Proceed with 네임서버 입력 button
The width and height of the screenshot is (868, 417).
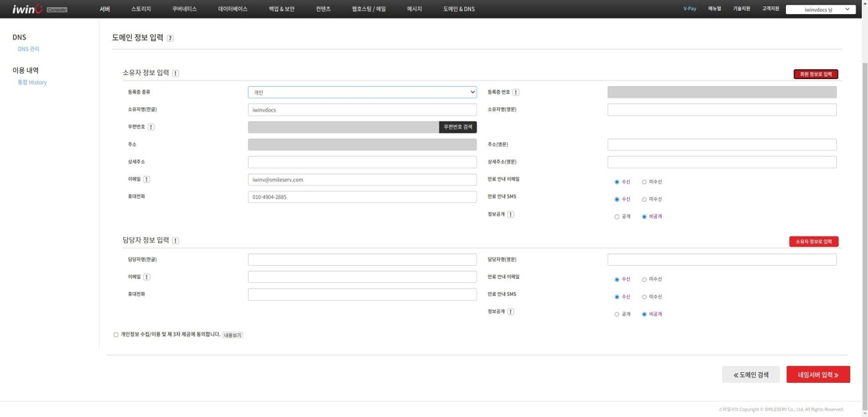point(818,374)
